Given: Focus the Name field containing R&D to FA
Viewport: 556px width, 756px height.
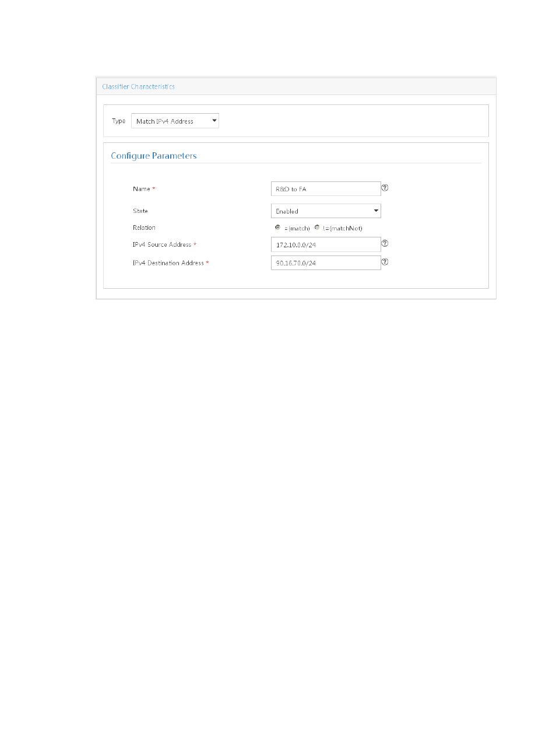Looking at the screenshot, I should coord(325,189).
